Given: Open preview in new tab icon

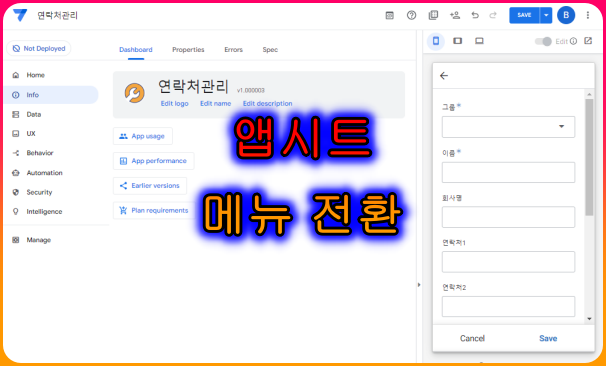Looking at the screenshot, I should pos(588,41).
